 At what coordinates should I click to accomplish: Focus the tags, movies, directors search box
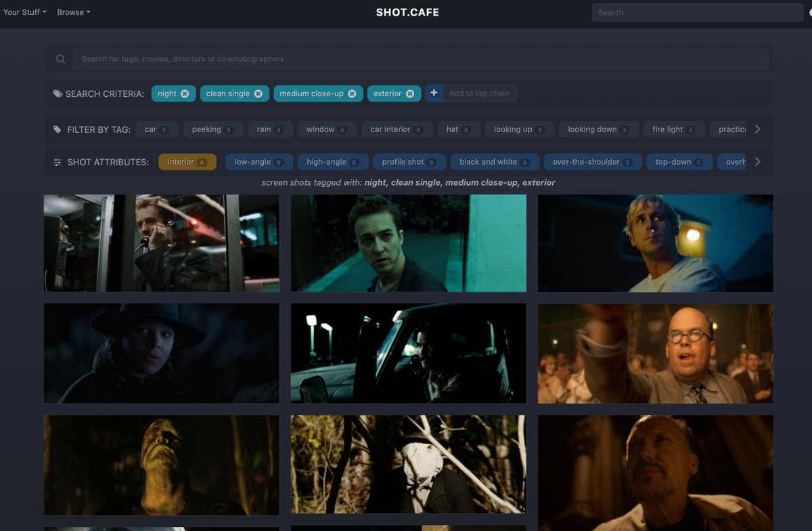pos(421,59)
